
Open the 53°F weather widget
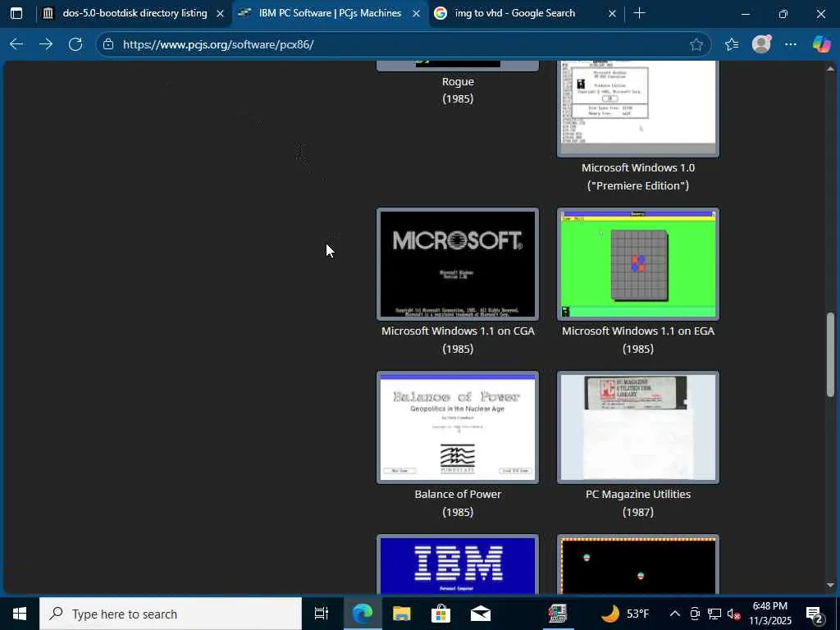(x=624, y=614)
